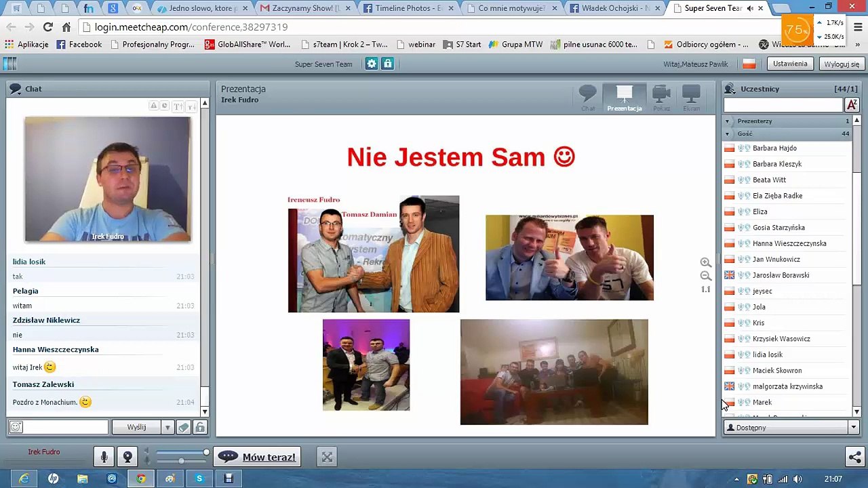This screenshot has width=868, height=488.
Task: Sort participants alphabetically with A-Z icon
Action: click(x=852, y=104)
